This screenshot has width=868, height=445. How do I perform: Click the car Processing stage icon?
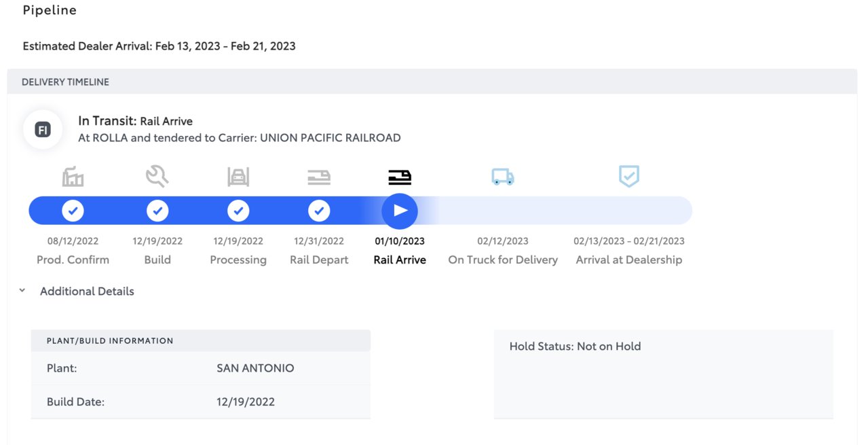238,177
